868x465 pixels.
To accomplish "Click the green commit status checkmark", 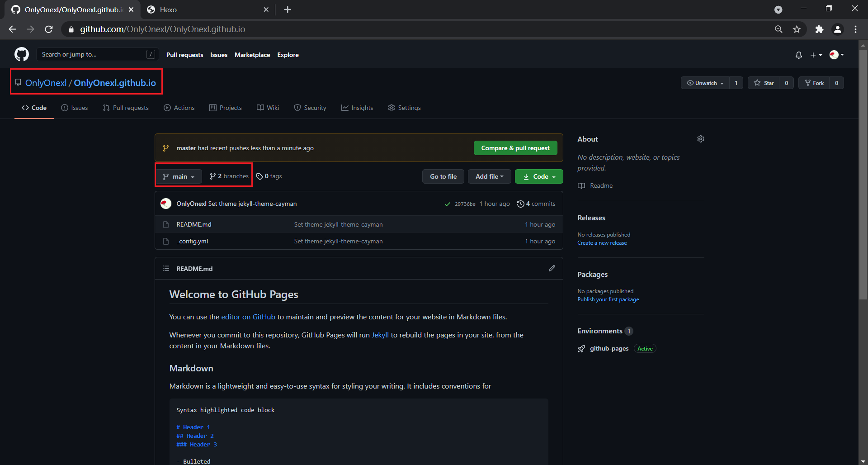I will [447, 204].
